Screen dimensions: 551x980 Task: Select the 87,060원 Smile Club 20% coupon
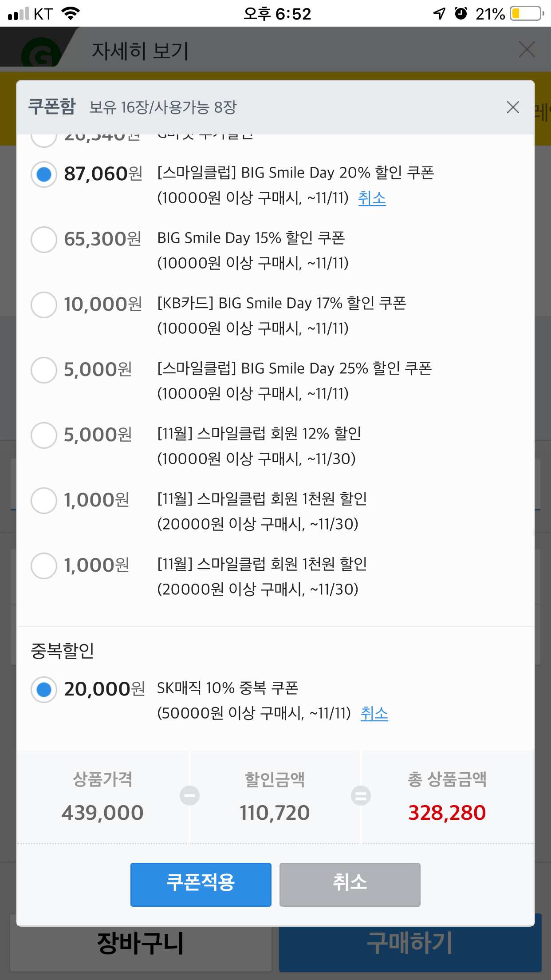tap(44, 174)
